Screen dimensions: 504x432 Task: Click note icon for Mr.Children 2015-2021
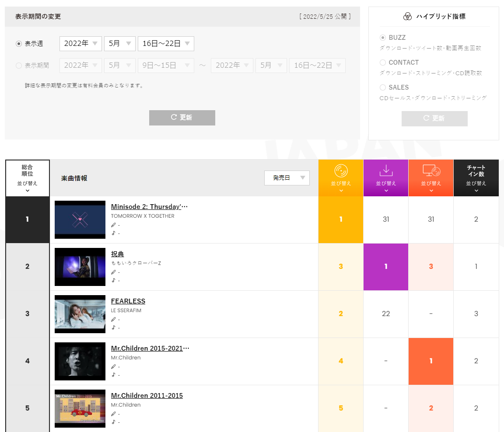click(x=113, y=375)
